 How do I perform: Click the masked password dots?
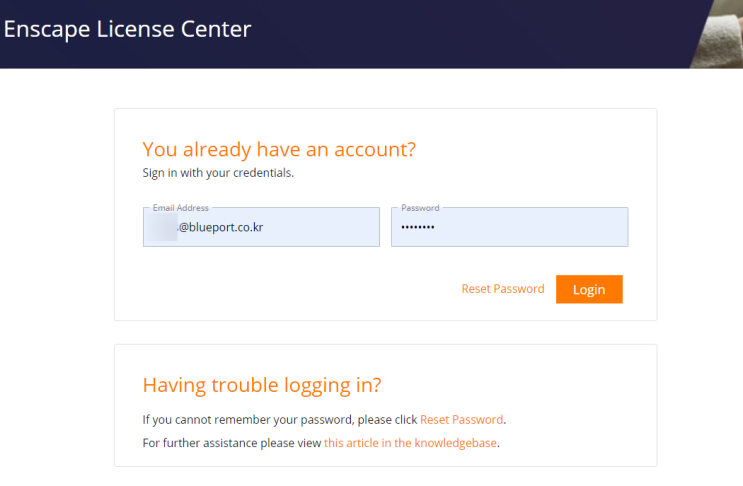(x=418, y=227)
